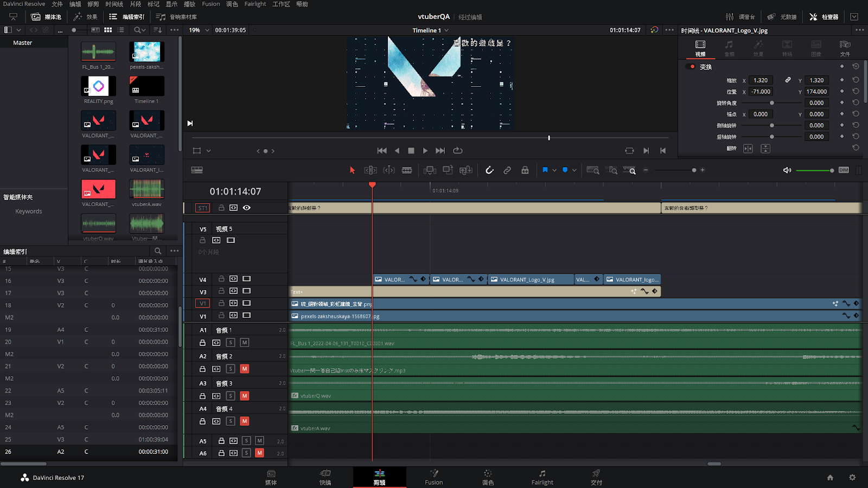Image resolution: width=868 pixels, height=488 pixels.
Task: Unmute audio track A2
Action: (x=245, y=369)
